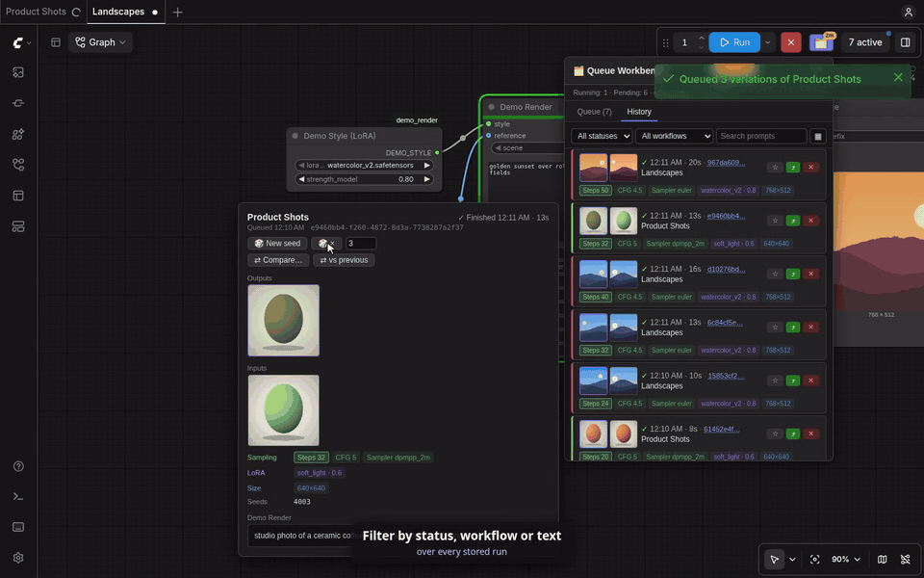Toggle the Demo Style (LoRA) node collapse dot
924x578 pixels.
[x=295, y=136]
